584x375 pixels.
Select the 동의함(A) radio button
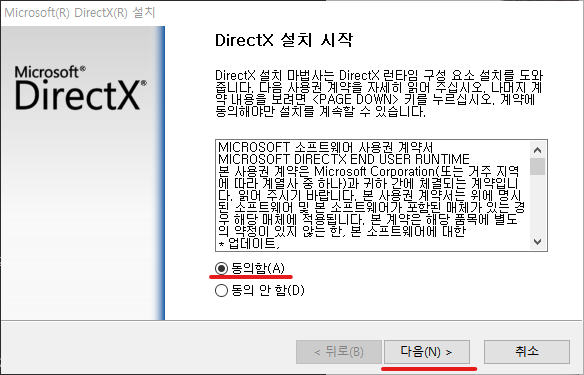click(x=221, y=268)
